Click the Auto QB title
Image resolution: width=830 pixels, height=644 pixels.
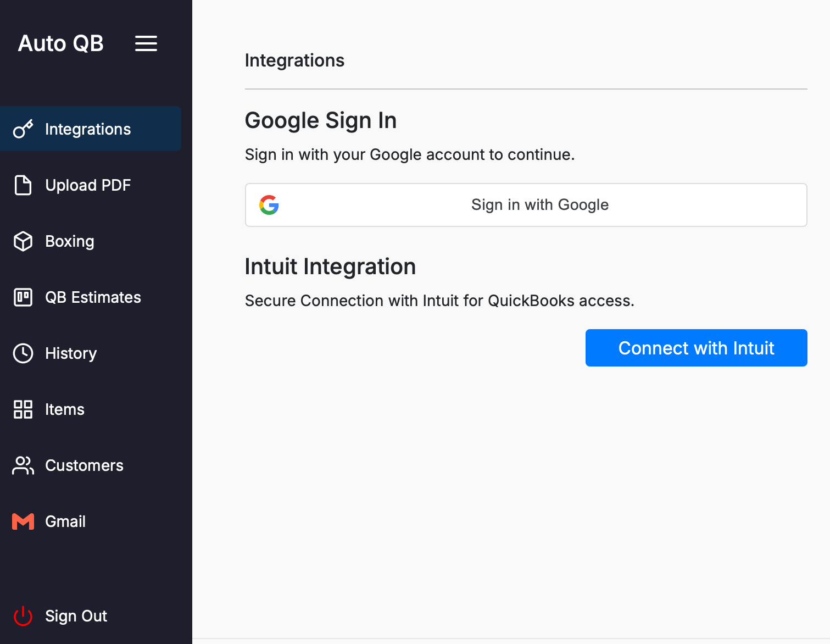pos(61,43)
